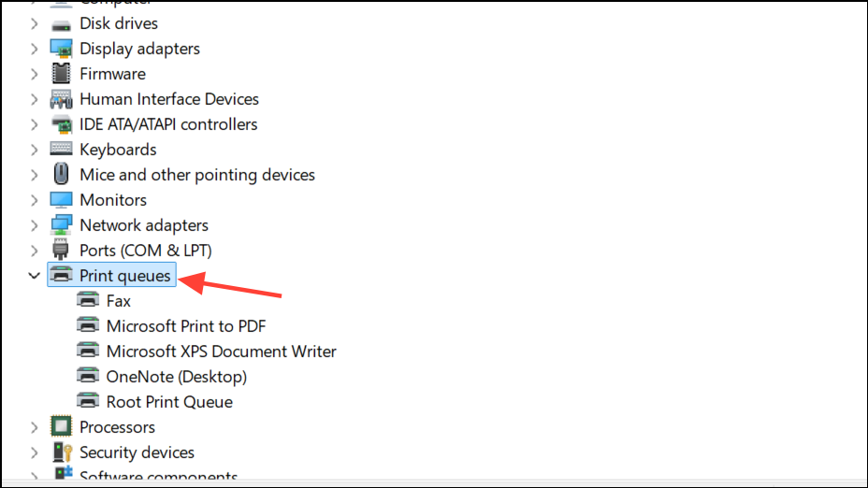
Task: Click the Firmware chip icon
Action: (x=61, y=74)
